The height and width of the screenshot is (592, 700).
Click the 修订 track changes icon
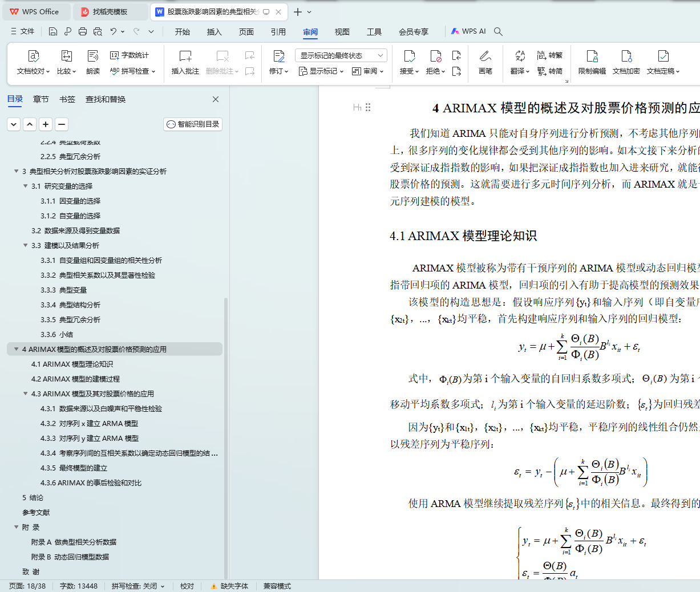(278, 62)
